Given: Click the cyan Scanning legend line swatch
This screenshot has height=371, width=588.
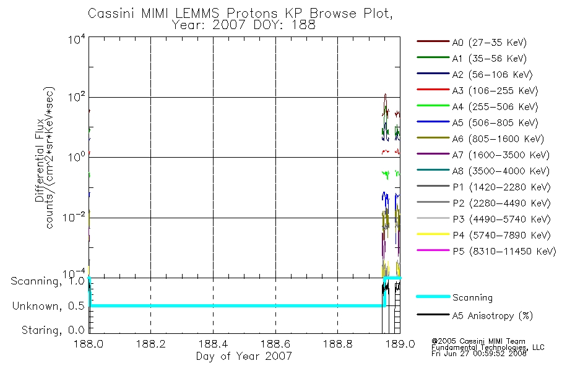Looking at the screenshot, I should (433, 296).
